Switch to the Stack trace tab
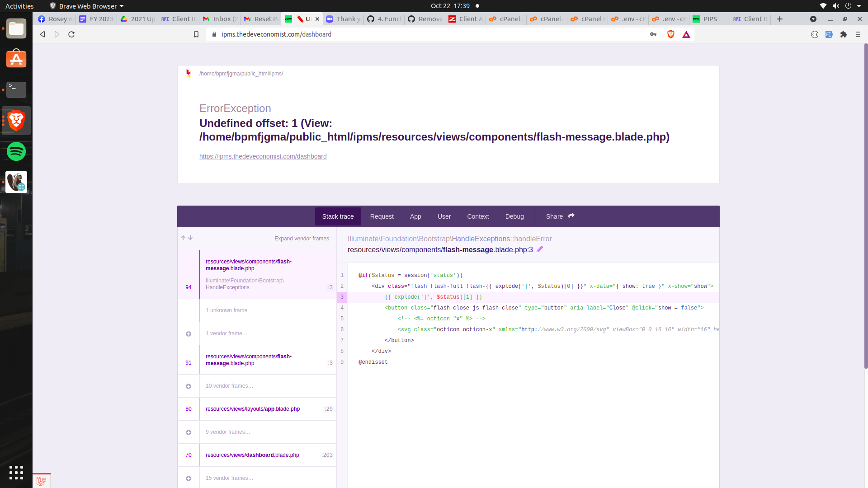 (x=338, y=216)
